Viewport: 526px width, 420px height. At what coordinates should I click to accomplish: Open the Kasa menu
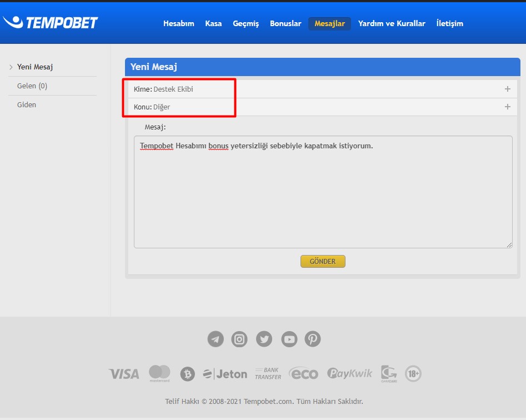point(213,23)
